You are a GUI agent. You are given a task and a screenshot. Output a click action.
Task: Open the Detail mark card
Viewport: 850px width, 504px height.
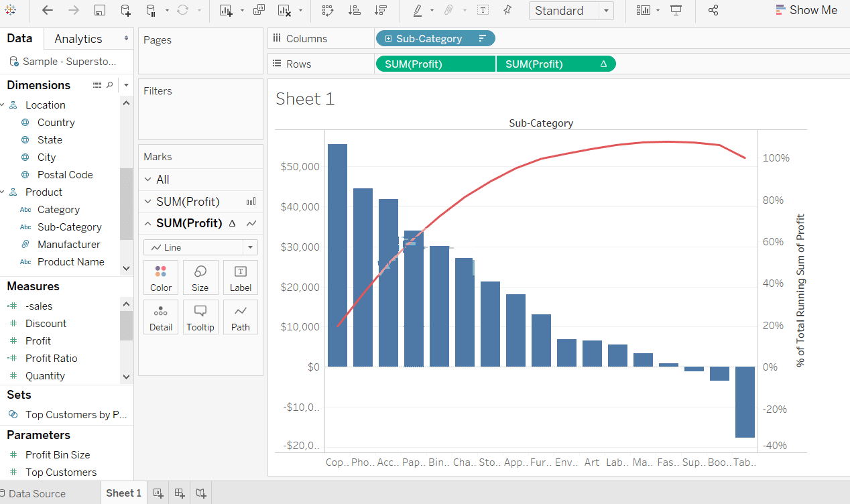tap(161, 318)
